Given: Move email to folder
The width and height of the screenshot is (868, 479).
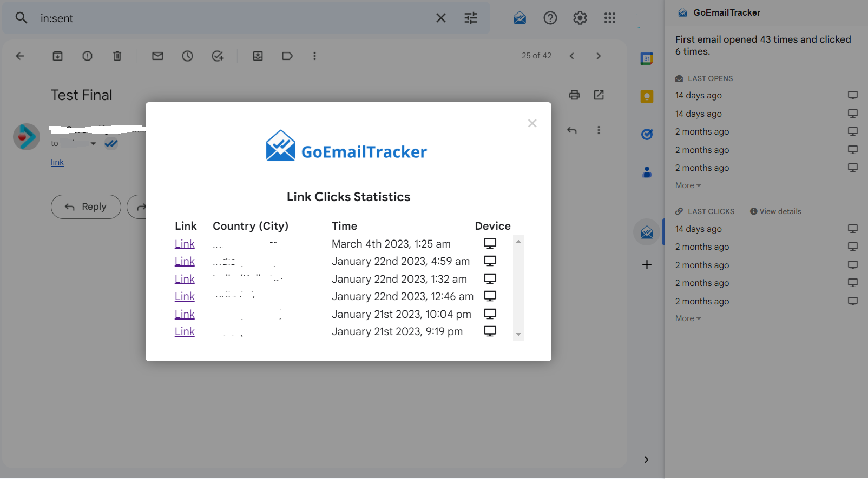Looking at the screenshot, I should pos(258,56).
